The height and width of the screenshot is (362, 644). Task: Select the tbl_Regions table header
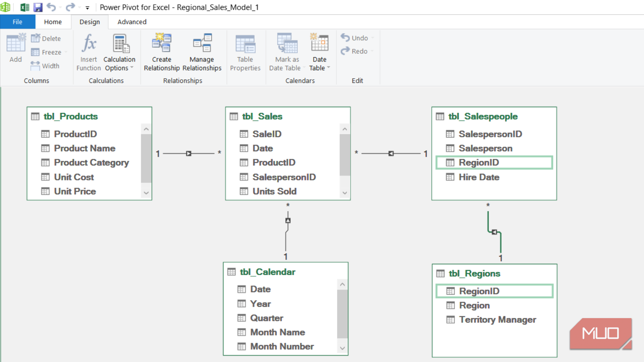click(x=474, y=273)
